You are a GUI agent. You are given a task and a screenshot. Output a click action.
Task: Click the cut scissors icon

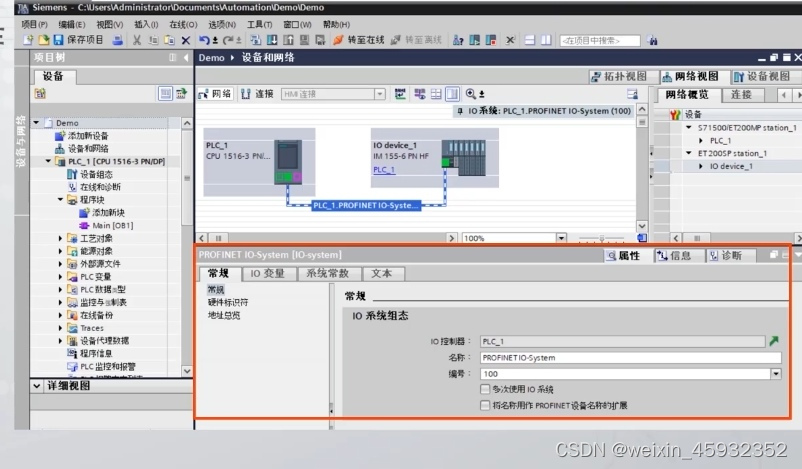pos(137,40)
